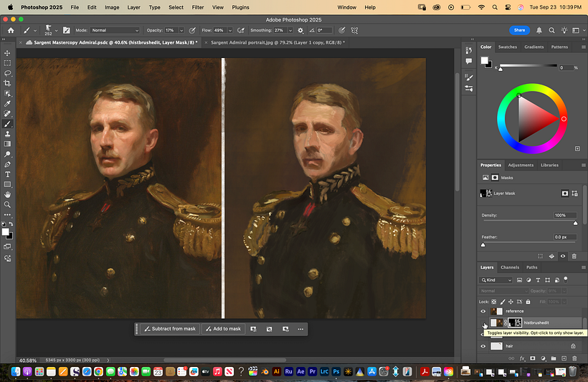This screenshot has width=588, height=382.
Task: Select the Zoom tool
Action: pyautogui.click(x=7, y=205)
